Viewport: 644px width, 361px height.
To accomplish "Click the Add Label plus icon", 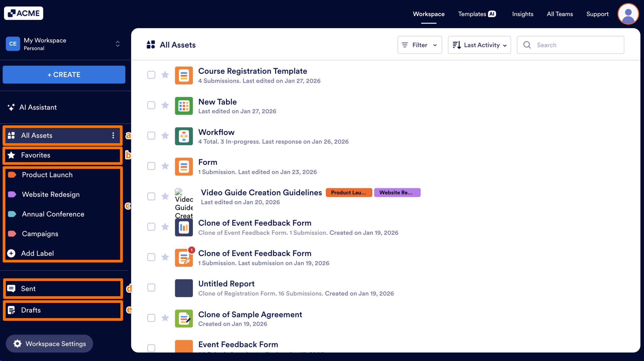I will click(x=11, y=253).
